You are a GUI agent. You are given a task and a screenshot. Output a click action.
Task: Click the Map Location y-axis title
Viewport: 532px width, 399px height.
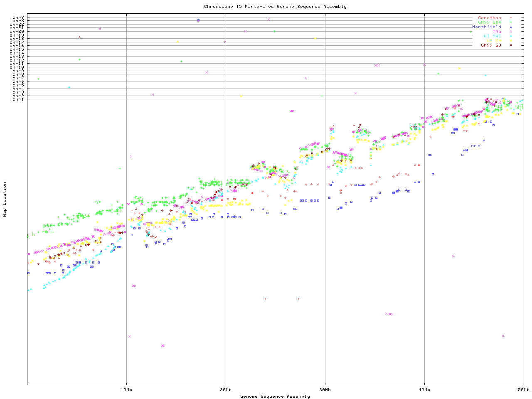pyautogui.click(x=5, y=199)
